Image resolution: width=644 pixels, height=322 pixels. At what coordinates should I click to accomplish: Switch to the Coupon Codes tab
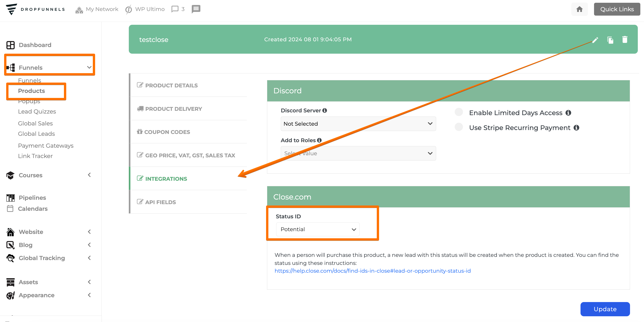[x=188, y=132]
